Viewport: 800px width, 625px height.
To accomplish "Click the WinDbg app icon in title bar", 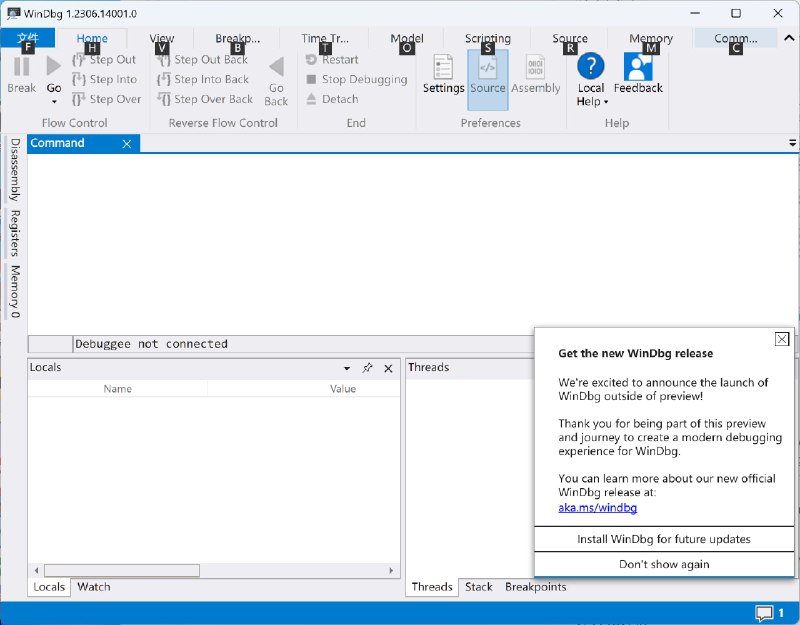I will (x=13, y=13).
